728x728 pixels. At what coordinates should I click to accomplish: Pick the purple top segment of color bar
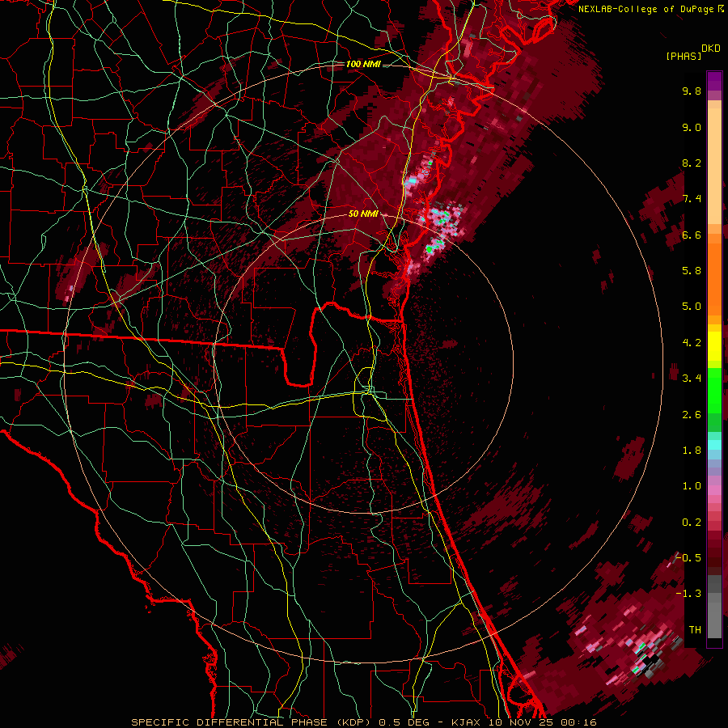(x=714, y=81)
